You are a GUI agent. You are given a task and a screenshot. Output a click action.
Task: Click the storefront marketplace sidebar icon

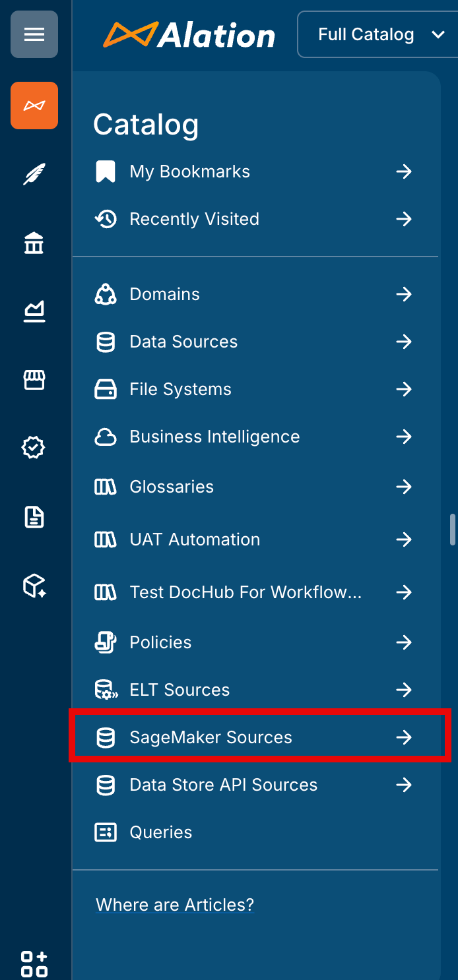[x=34, y=380]
